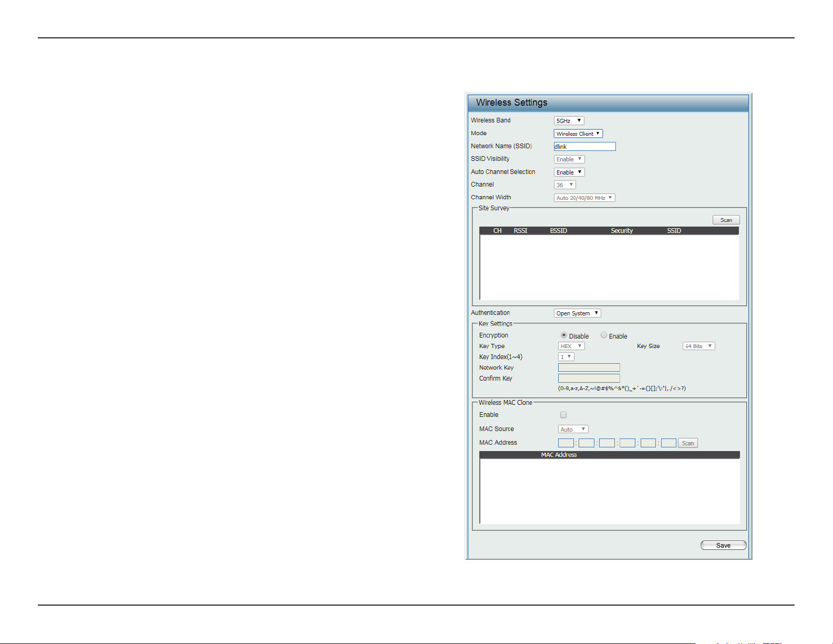Click the first MAC Address octet field
833x644 pixels.
click(565, 443)
